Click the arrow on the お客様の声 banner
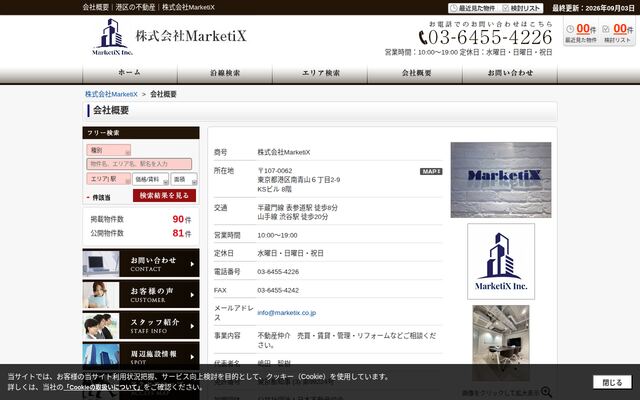640x400 pixels. click(192, 295)
